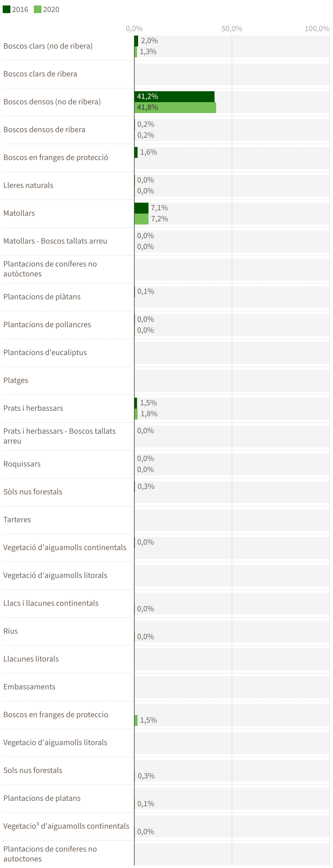Click the 41,8% light green bar
This screenshot has width=333, height=868.
point(175,108)
